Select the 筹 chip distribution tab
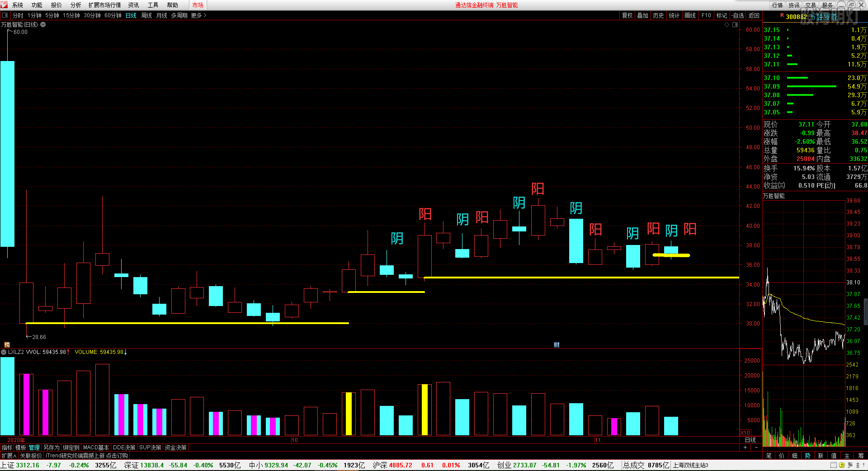The width and height of the screenshot is (868, 471). (861, 456)
